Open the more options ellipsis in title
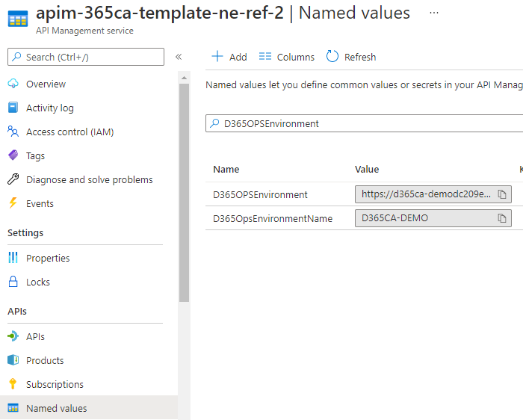The image size is (523, 420). (x=434, y=13)
